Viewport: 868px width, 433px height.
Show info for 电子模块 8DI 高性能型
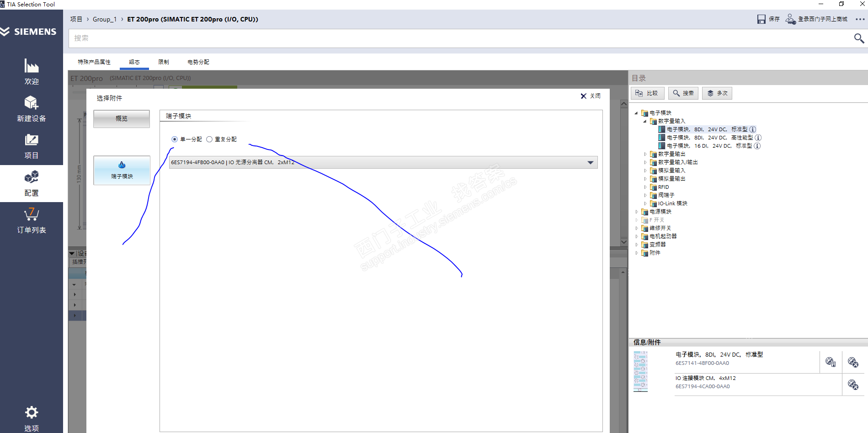pyautogui.click(x=758, y=138)
